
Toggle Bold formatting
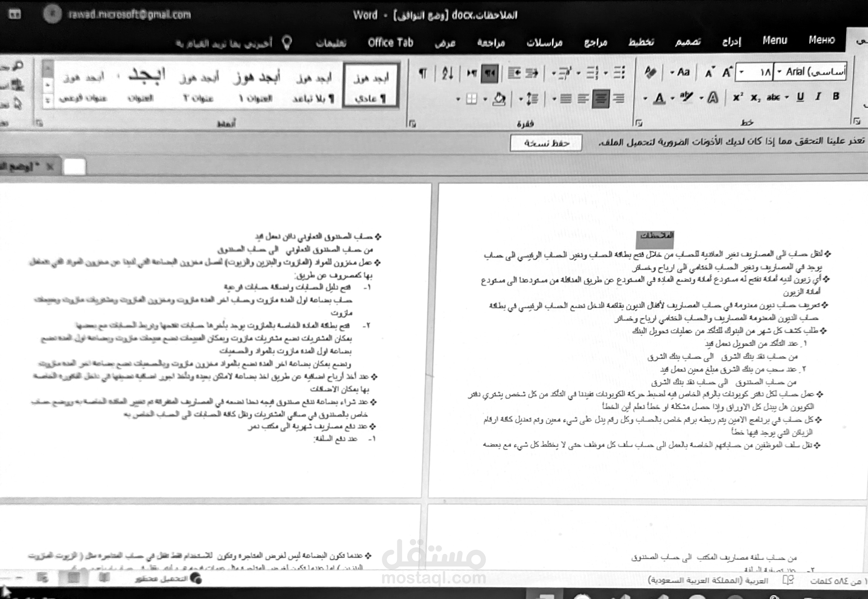[836, 97]
